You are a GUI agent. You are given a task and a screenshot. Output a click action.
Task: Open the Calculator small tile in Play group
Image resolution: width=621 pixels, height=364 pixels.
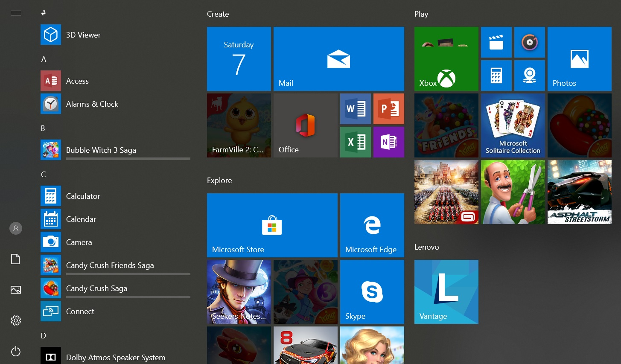click(x=496, y=76)
